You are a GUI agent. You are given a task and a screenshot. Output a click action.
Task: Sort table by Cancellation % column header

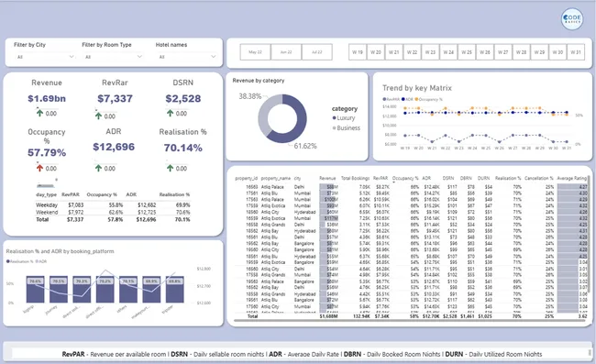pos(539,178)
